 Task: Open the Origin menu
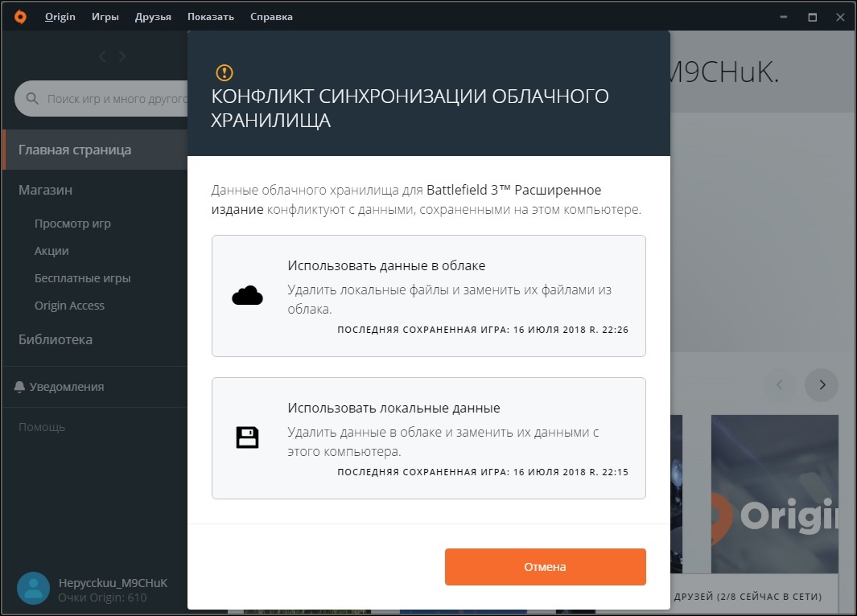click(x=60, y=17)
